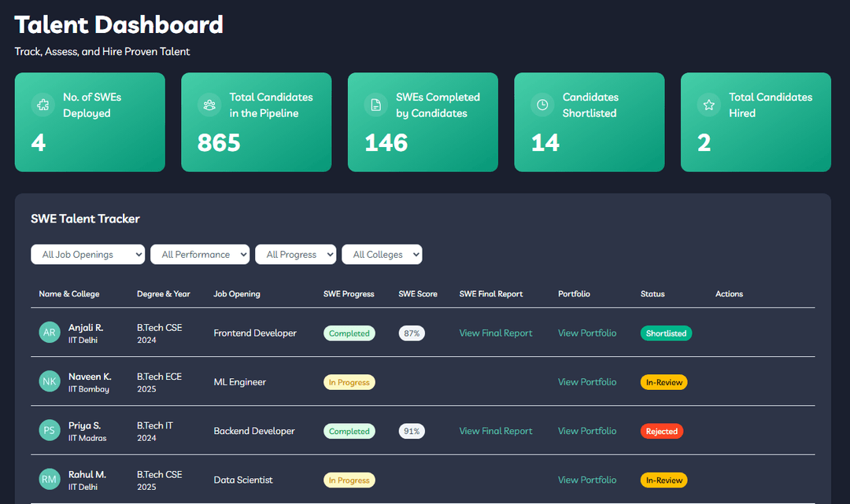The height and width of the screenshot is (504, 850).
Task: Click the SWE Score column header
Action: point(417,294)
